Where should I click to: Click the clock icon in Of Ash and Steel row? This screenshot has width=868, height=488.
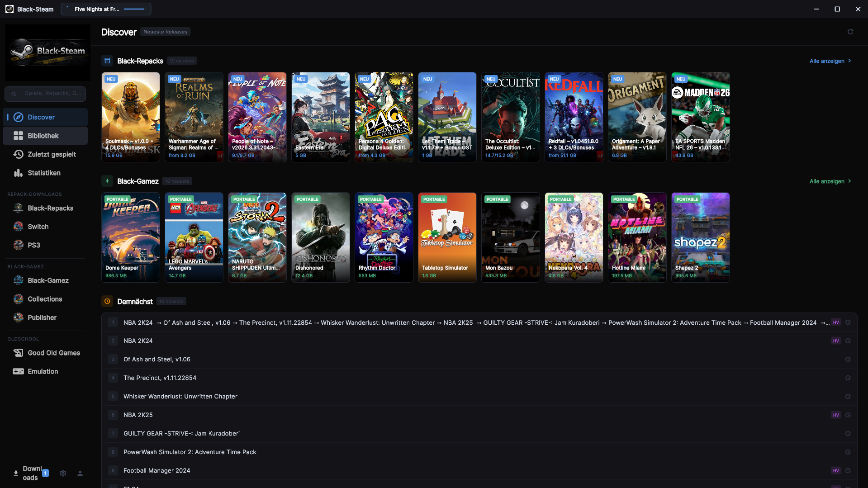click(848, 359)
